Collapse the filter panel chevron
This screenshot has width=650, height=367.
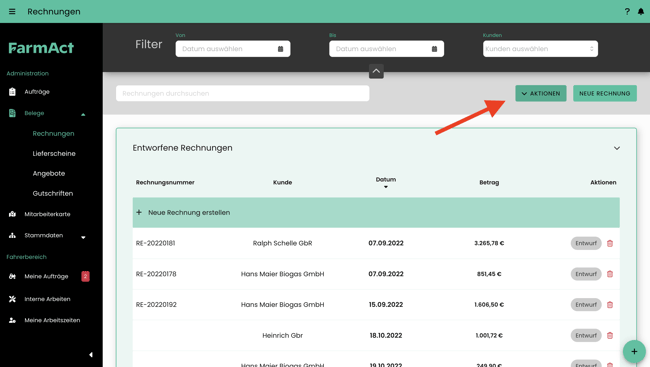pos(376,71)
